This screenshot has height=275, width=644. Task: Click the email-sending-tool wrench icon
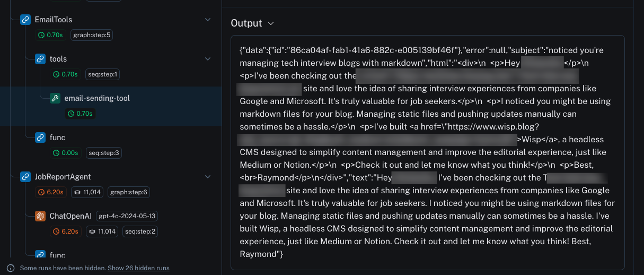tap(55, 98)
